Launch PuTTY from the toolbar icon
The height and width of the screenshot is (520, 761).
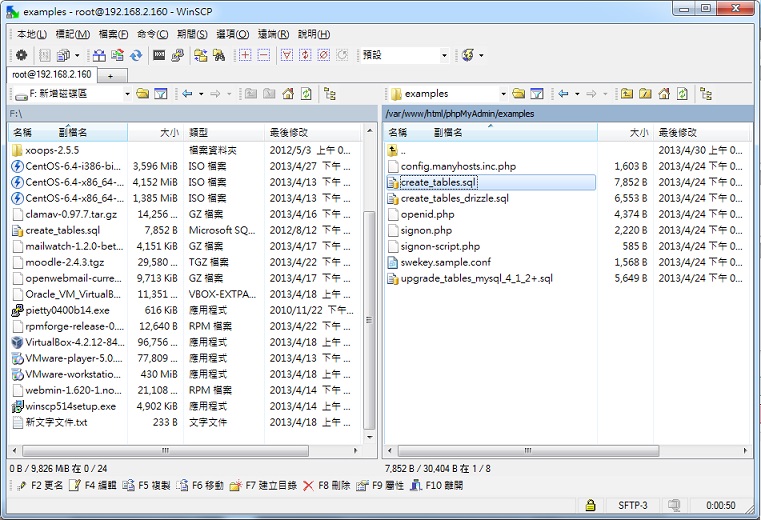(x=178, y=55)
